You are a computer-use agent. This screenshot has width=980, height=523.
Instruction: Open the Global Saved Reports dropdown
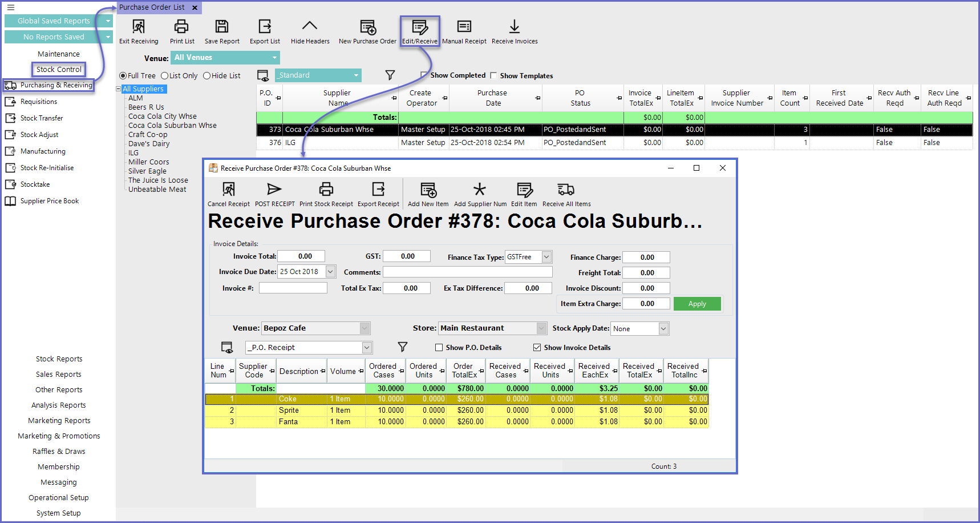click(58, 21)
